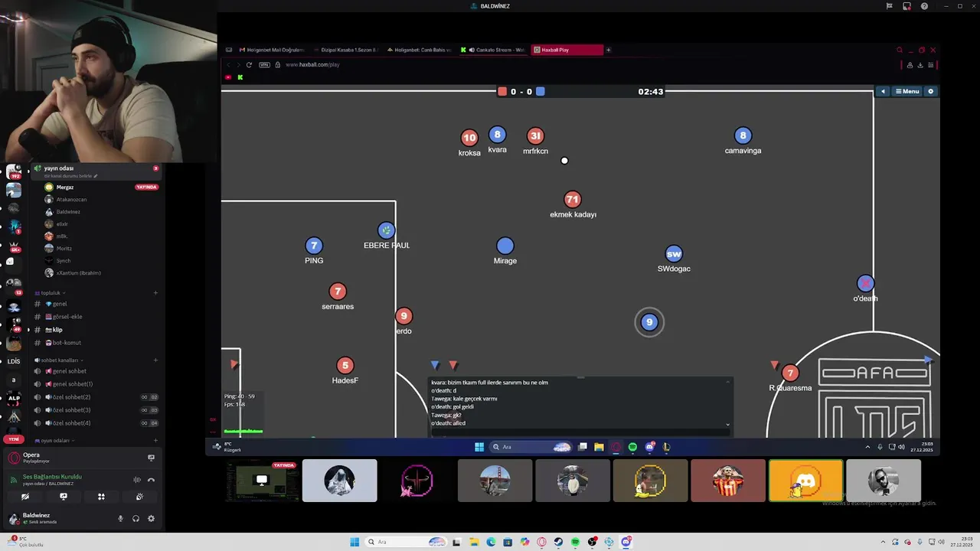Screen dimensions: 980x551
Task: Open the ALP server icon
Action: point(14,398)
